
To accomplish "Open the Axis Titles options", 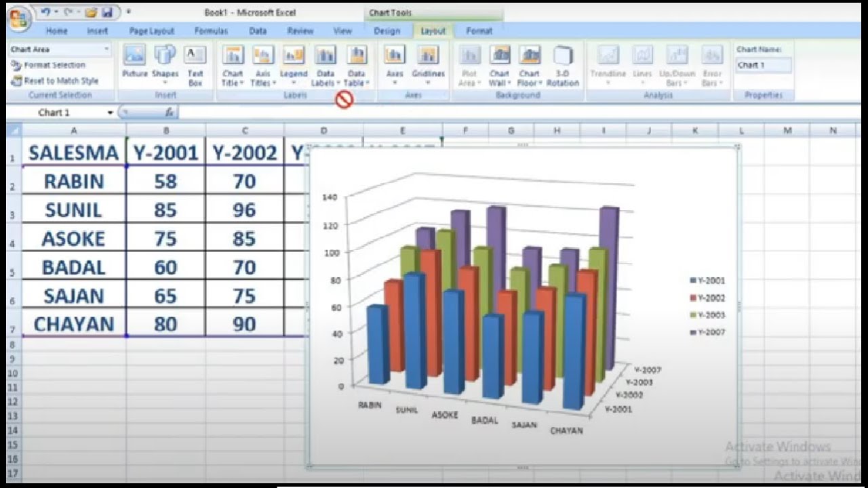I will point(262,66).
